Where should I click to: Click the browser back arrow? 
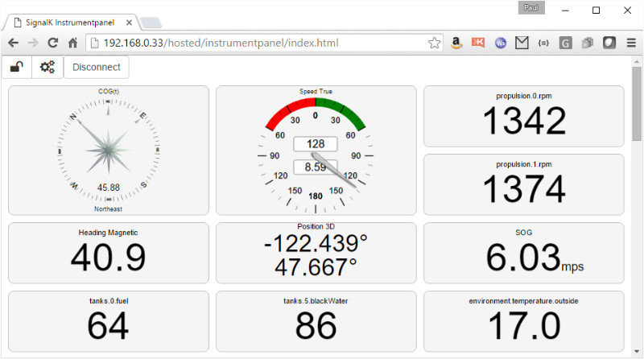(x=14, y=43)
